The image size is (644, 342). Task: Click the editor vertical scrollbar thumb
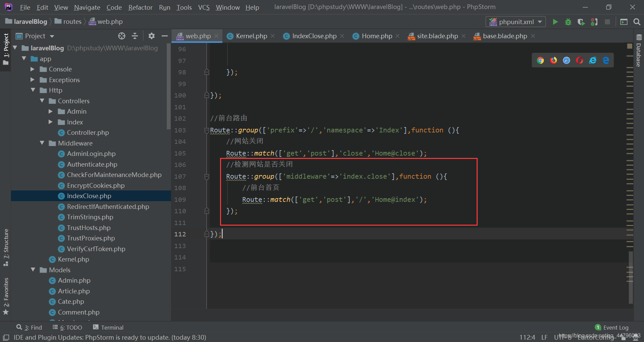[x=631, y=277]
